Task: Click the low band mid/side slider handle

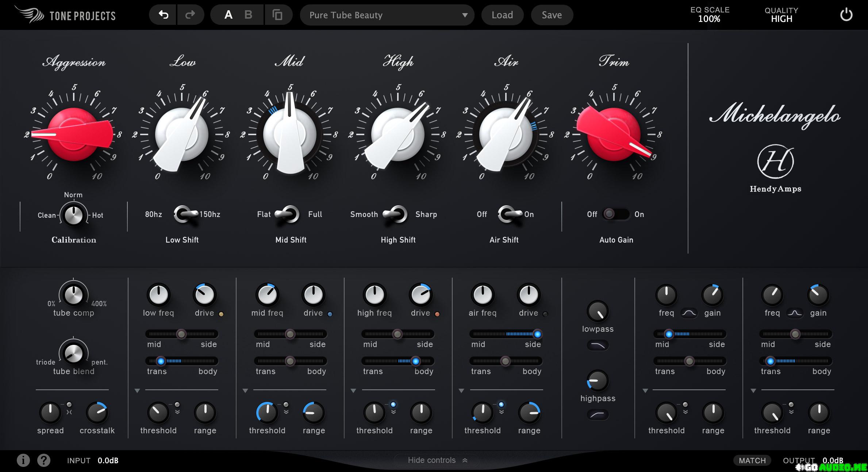Action: [x=181, y=334]
